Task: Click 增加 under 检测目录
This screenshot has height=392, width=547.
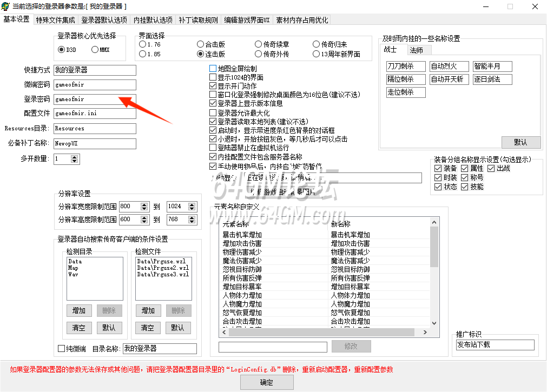Action: click(79, 310)
